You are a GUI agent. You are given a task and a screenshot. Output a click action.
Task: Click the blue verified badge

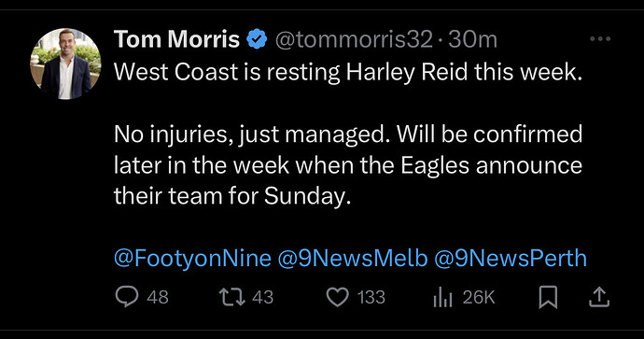point(257,39)
